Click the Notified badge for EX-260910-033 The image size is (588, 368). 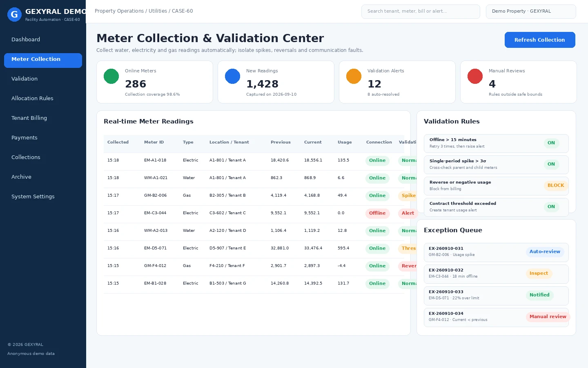click(x=539, y=295)
